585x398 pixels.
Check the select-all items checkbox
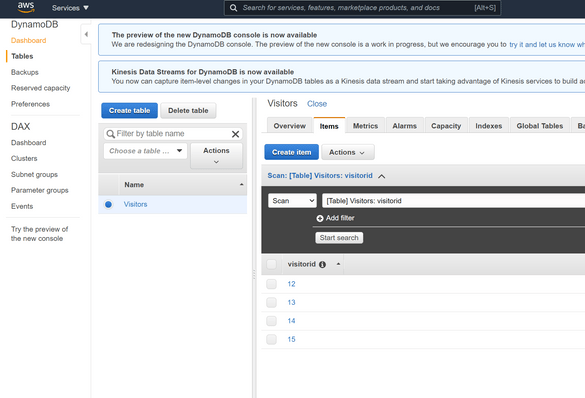(272, 264)
